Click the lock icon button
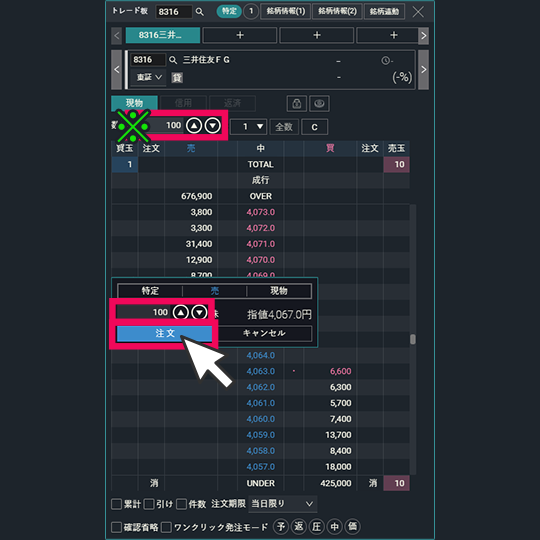Screen dimensions: 540x540 coord(297,103)
